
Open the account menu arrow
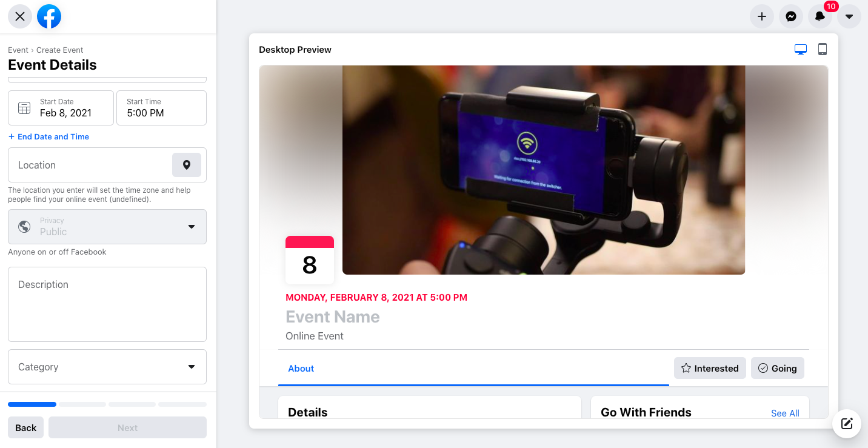849,16
